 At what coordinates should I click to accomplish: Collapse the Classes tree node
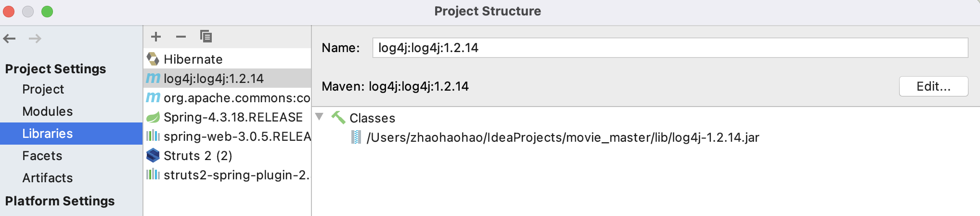pos(319,117)
